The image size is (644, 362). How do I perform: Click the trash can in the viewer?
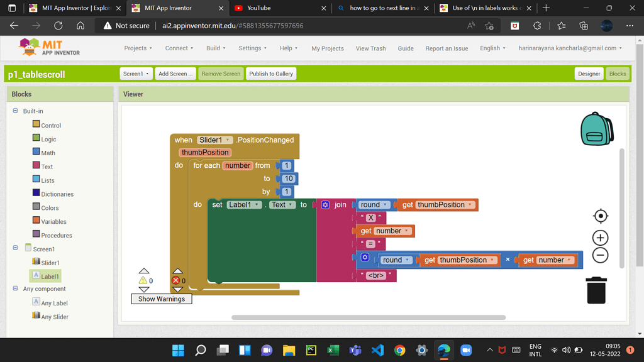(596, 290)
